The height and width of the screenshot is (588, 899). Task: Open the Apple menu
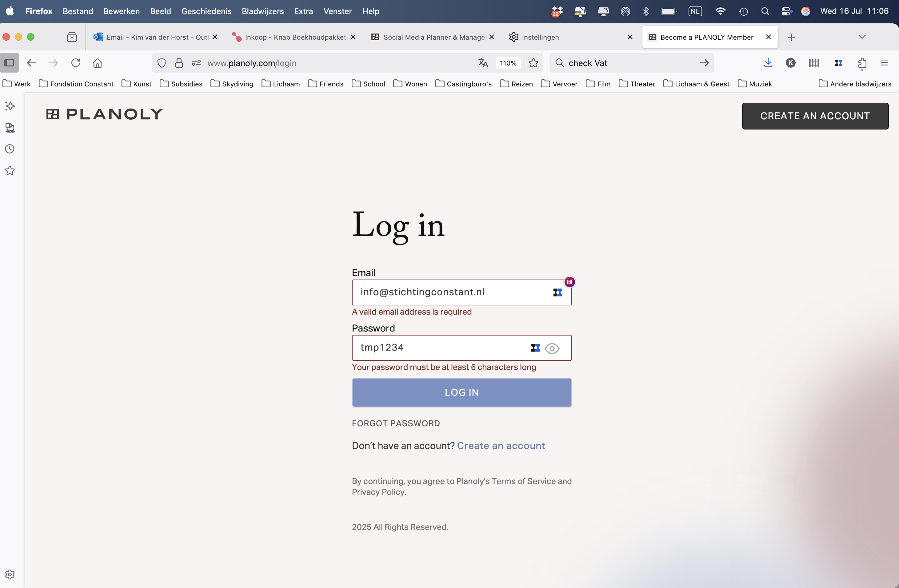click(x=10, y=11)
